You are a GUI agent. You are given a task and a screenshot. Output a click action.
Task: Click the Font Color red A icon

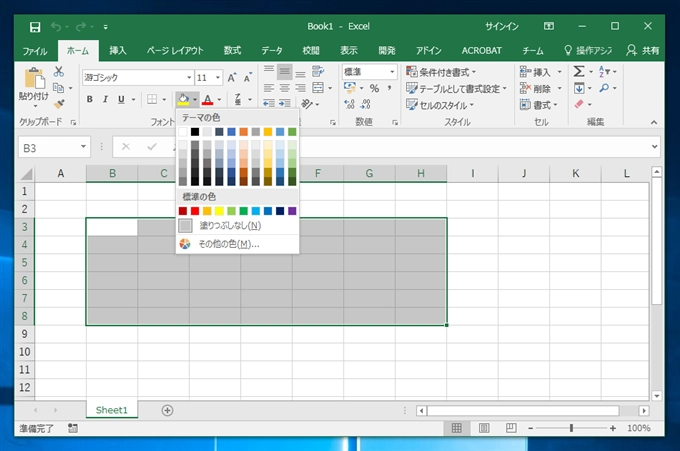point(208,100)
